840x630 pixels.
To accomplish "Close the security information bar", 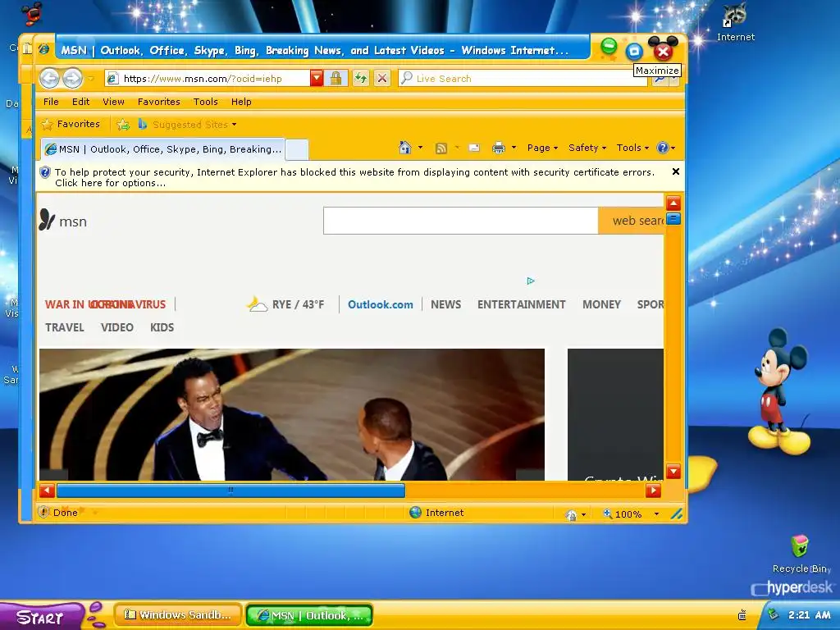I will (676, 171).
